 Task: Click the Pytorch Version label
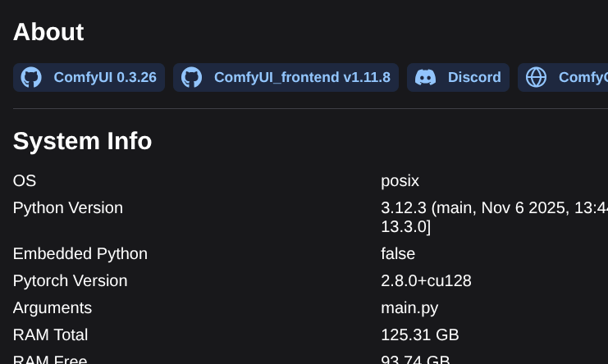tap(71, 280)
